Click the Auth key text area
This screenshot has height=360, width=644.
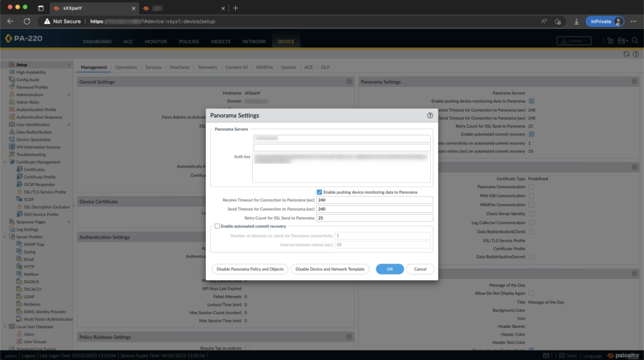point(341,168)
